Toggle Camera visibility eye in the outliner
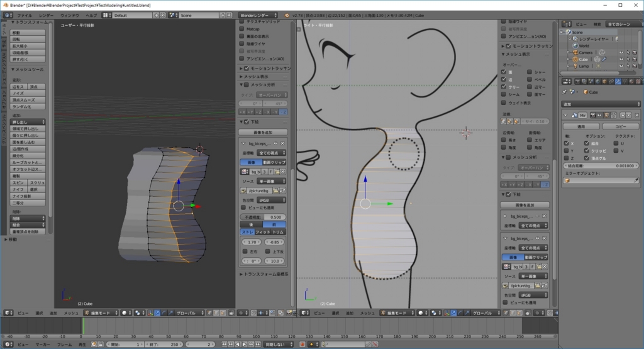 (621, 53)
